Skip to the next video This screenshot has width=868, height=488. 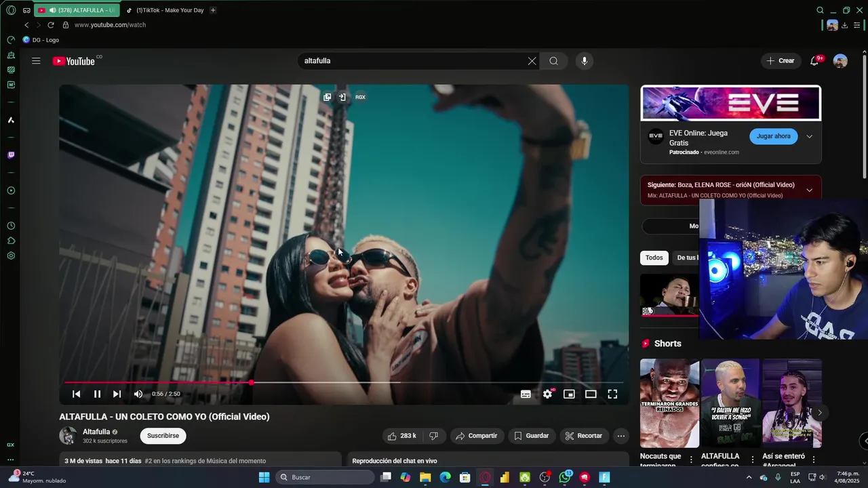pos(117,394)
